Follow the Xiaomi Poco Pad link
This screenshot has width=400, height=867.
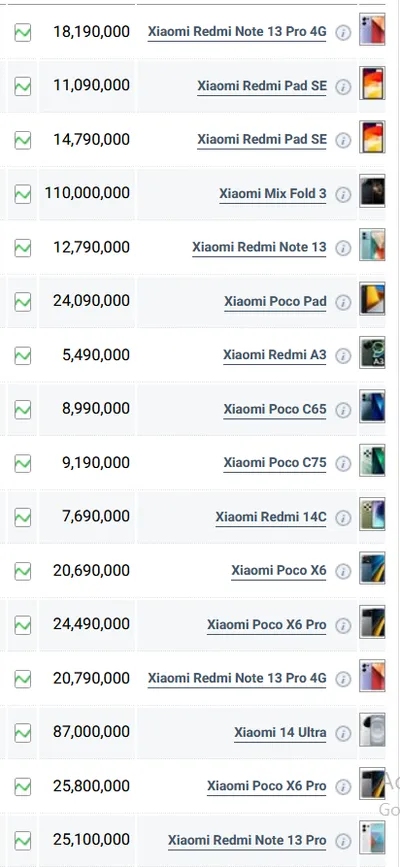(275, 302)
